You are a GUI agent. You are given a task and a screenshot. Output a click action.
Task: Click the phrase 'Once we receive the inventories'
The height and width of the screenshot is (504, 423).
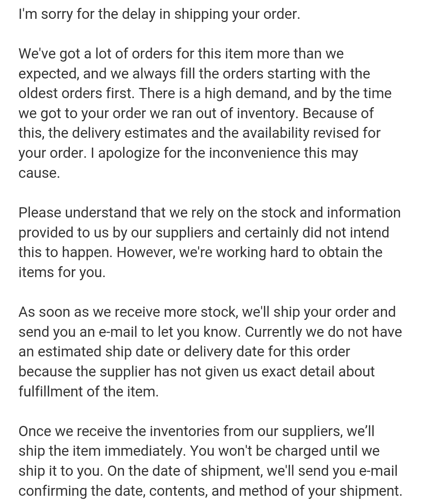pos(119,431)
